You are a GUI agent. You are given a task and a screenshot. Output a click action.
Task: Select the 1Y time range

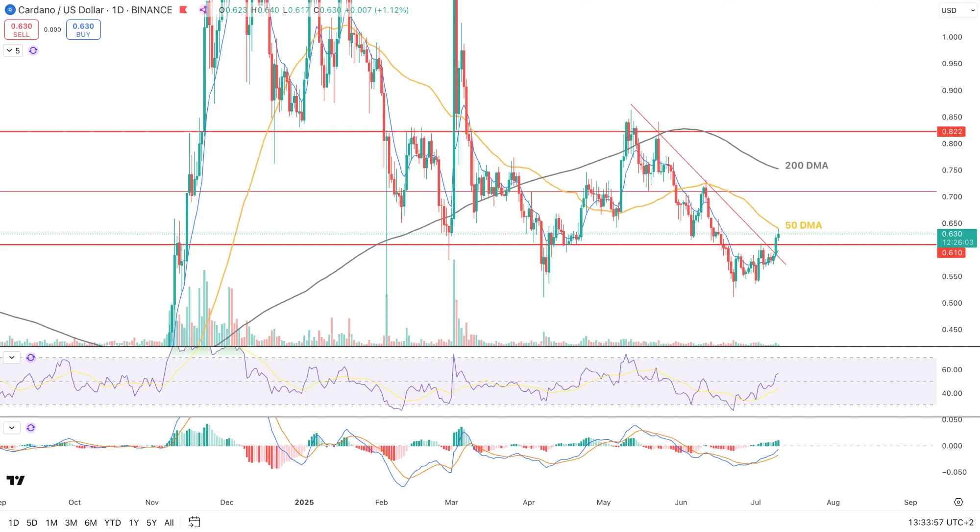click(x=134, y=523)
